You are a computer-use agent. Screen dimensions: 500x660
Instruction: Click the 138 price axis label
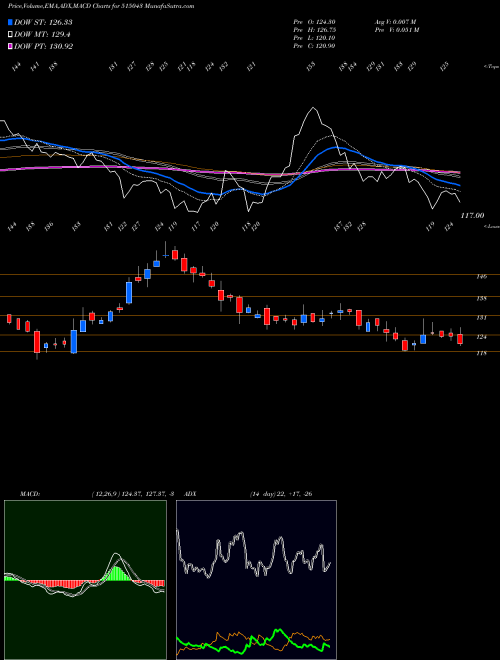pyautogui.click(x=482, y=298)
